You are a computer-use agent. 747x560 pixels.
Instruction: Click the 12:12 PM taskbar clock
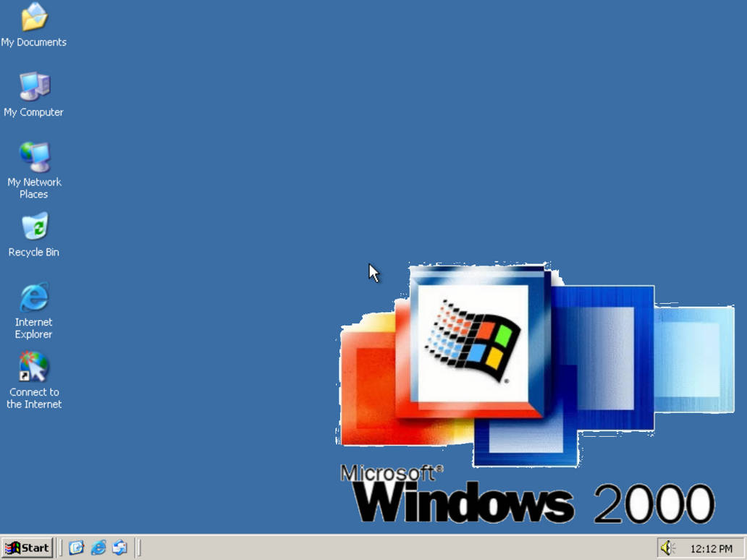pyautogui.click(x=711, y=549)
